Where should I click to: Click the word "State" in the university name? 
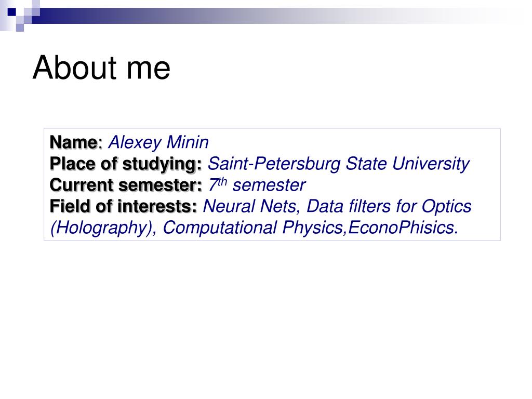[x=366, y=164]
